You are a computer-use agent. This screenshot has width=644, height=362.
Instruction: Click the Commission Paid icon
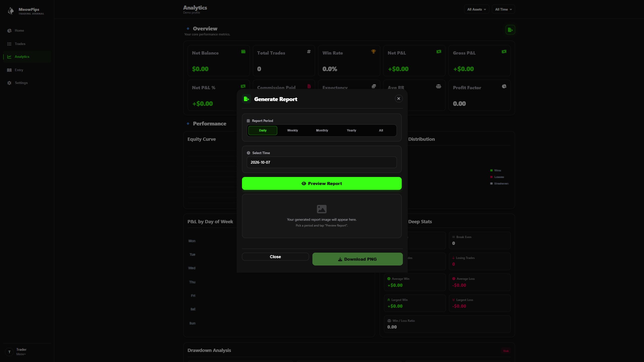pos(309,86)
